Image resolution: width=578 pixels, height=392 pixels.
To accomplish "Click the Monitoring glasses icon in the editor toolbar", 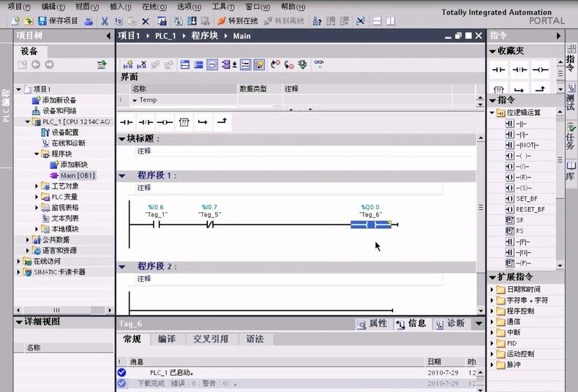I will click(x=319, y=64).
